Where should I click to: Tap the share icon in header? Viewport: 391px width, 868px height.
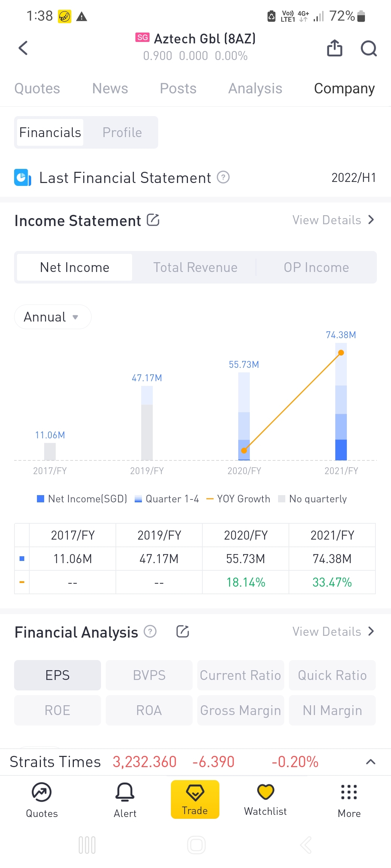[x=335, y=48]
